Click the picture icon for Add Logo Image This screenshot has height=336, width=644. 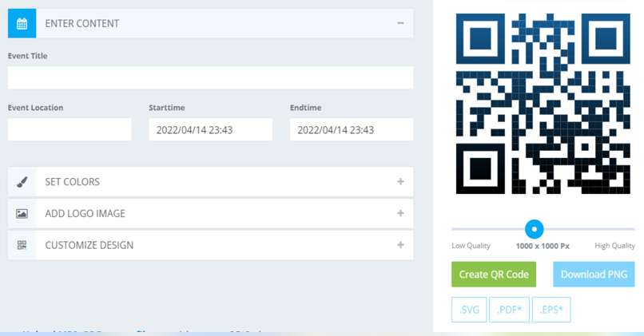point(22,213)
